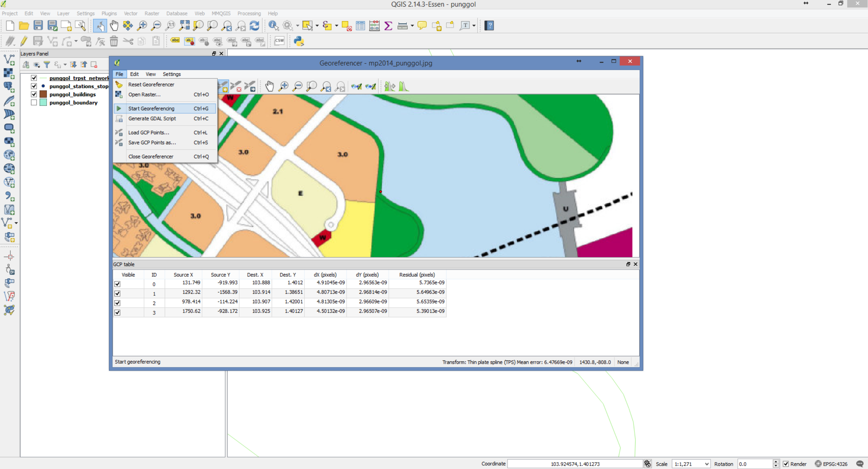Click the Refresh map icon
Viewport: 868px width, 469px height.
click(255, 26)
